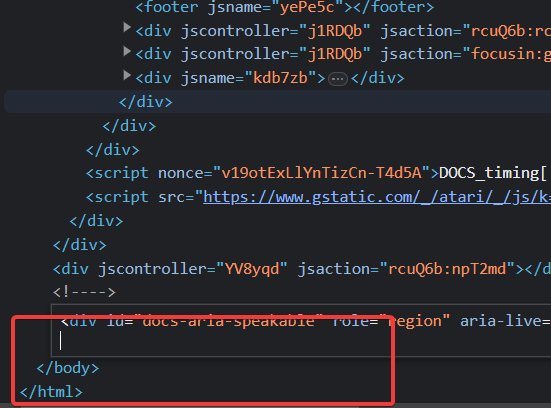Select the div jscontroller YV8yqd line
This screenshot has height=408, width=551.
point(302,269)
